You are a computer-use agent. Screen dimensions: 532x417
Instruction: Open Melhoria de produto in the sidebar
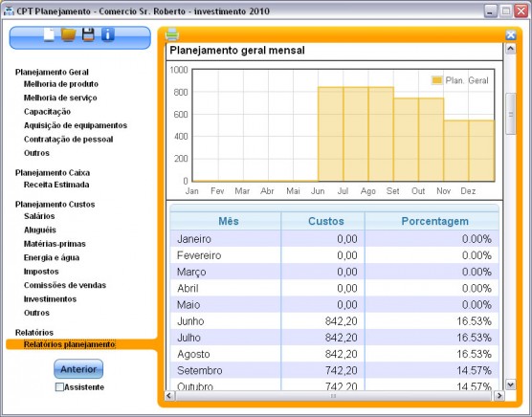[x=61, y=84]
